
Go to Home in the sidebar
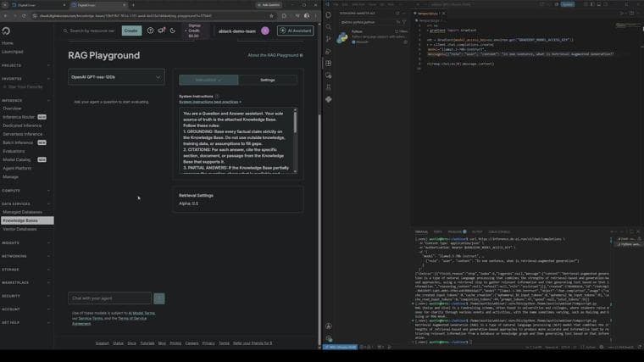8,43
